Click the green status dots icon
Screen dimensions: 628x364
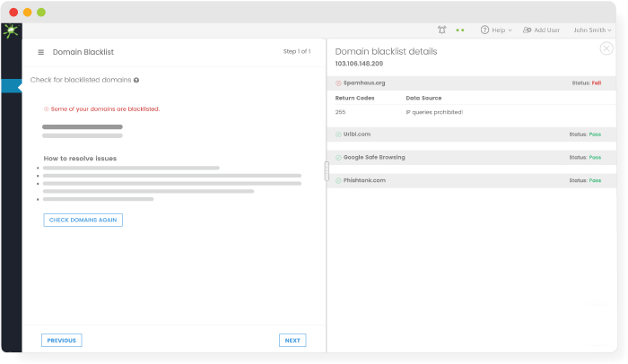click(x=460, y=30)
